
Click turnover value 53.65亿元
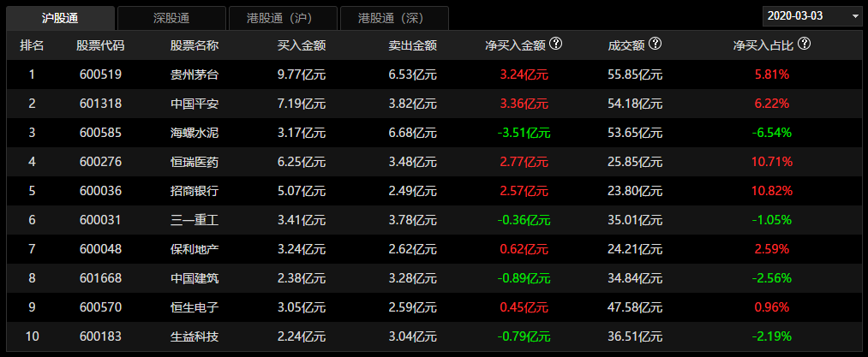635,133
